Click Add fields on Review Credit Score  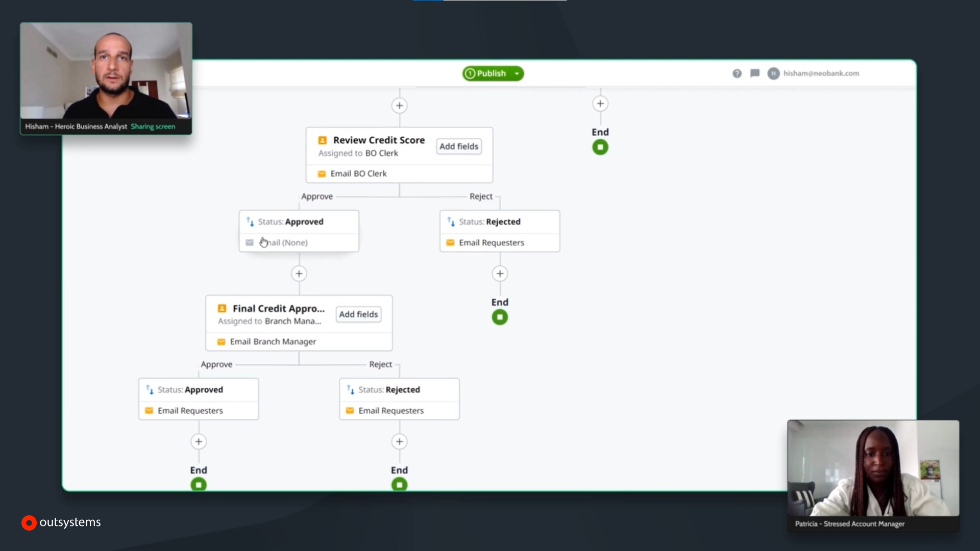coord(458,146)
